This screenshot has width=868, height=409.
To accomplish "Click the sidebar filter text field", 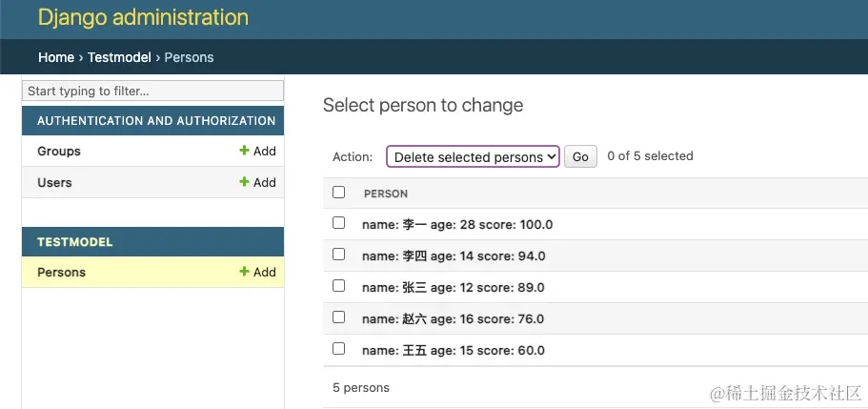I will point(153,92).
